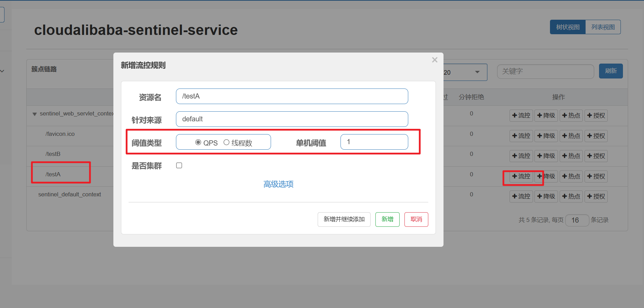The height and width of the screenshot is (308, 644).
Task: Add 授权 rule for /favicon.ico
Action: (x=596, y=136)
